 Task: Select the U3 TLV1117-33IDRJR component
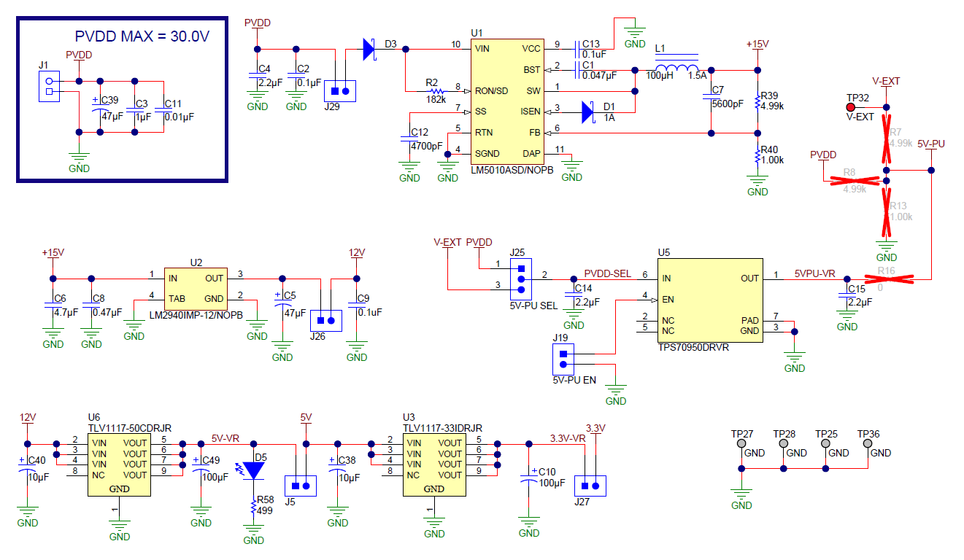[x=434, y=464]
